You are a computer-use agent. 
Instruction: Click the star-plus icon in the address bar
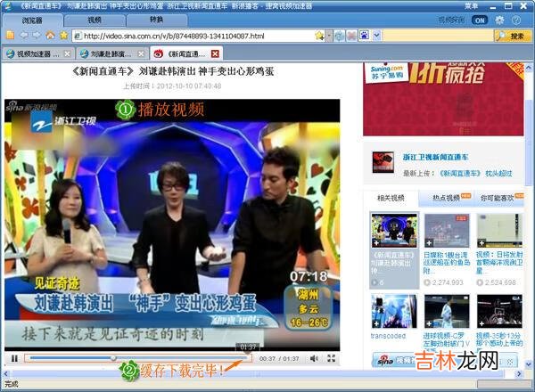coord(319,36)
